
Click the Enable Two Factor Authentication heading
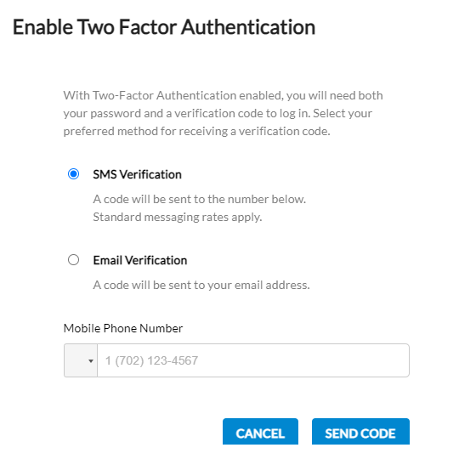[x=164, y=27]
